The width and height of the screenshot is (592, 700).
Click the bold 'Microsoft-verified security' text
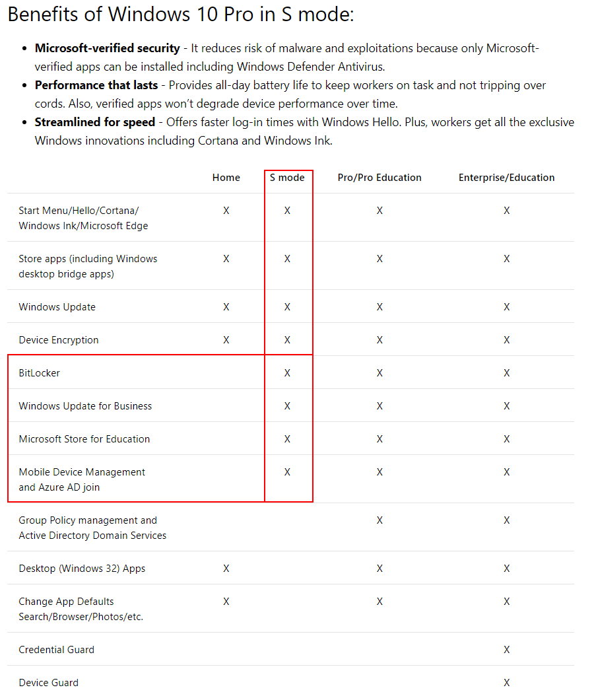108,48
